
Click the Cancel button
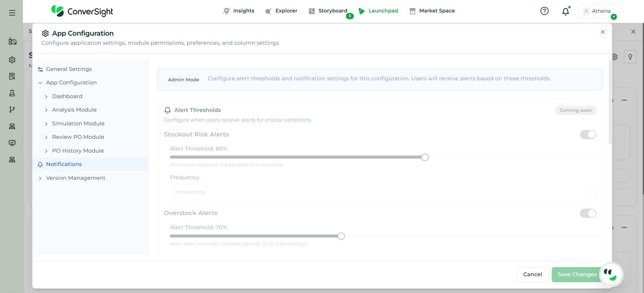(532, 275)
